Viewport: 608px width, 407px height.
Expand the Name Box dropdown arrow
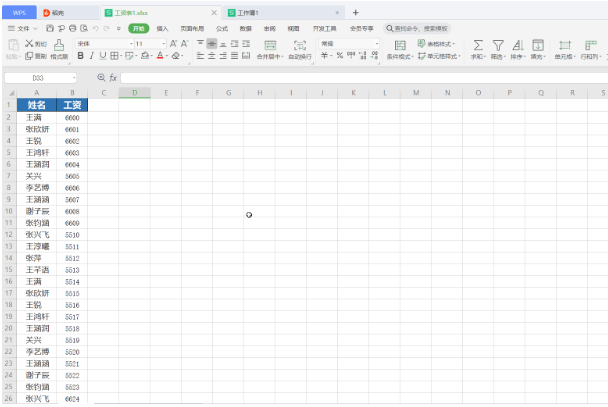point(74,78)
